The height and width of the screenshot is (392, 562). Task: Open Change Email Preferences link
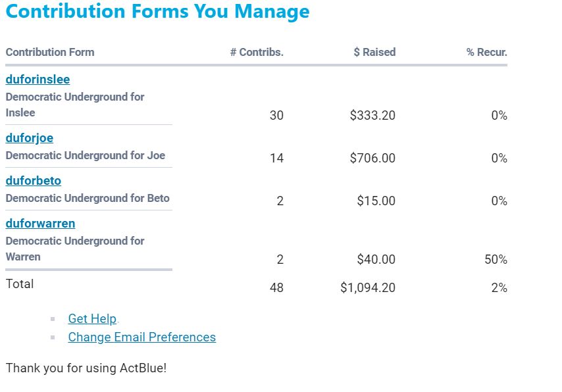coord(141,337)
